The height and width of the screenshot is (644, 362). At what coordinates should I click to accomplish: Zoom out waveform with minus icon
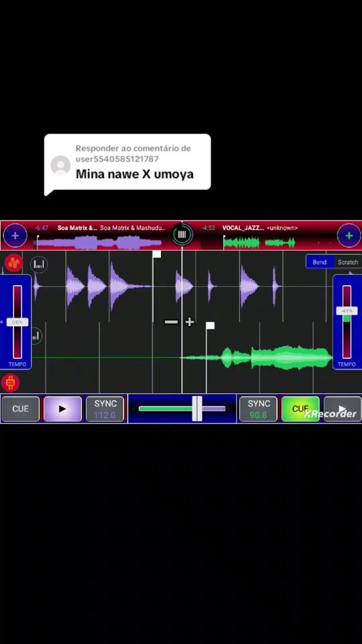[x=171, y=321]
